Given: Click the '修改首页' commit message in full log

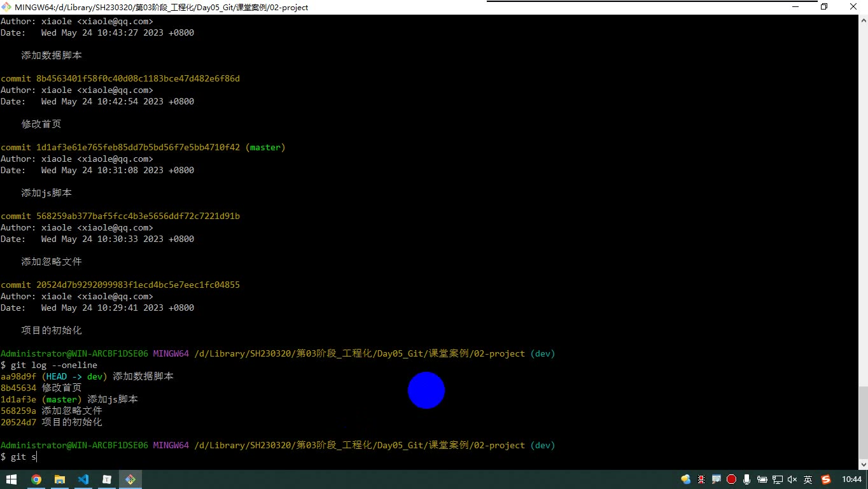Looking at the screenshot, I should pyautogui.click(x=41, y=124).
